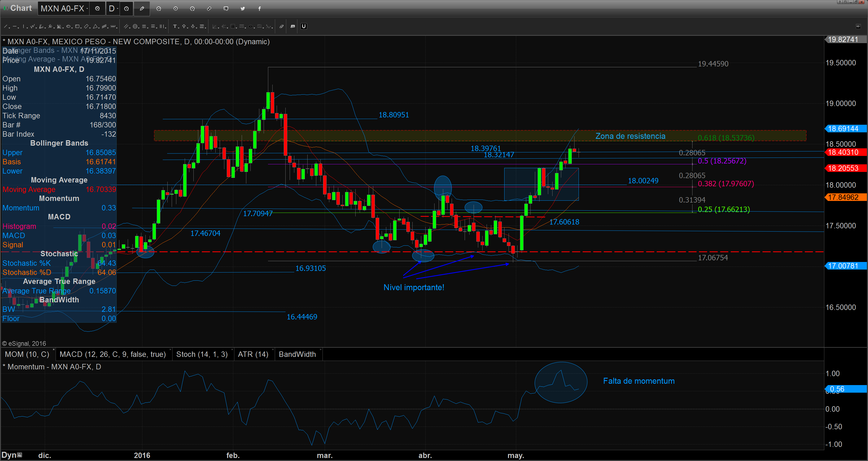Expand the Text tool dropdown arrow
Image resolution: width=868 pixels, height=461 pixels.
(178, 28)
